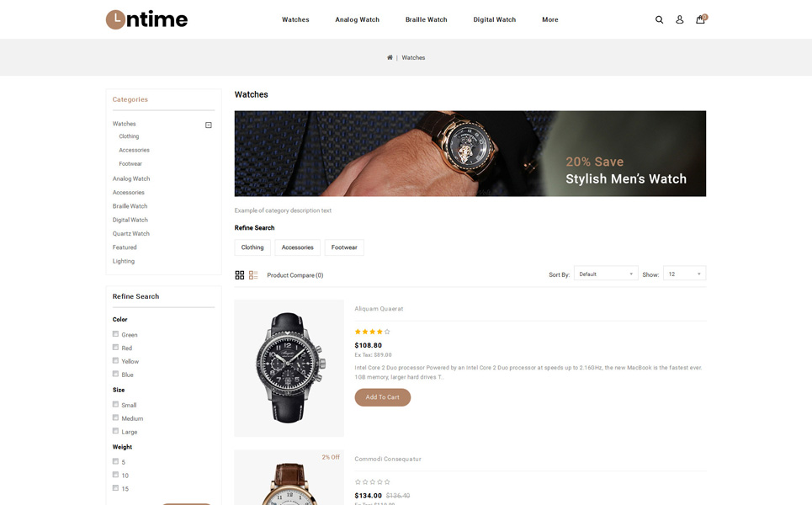The image size is (812, 505).
Task: Open the More navigation menu
Action: coord(550,19)
